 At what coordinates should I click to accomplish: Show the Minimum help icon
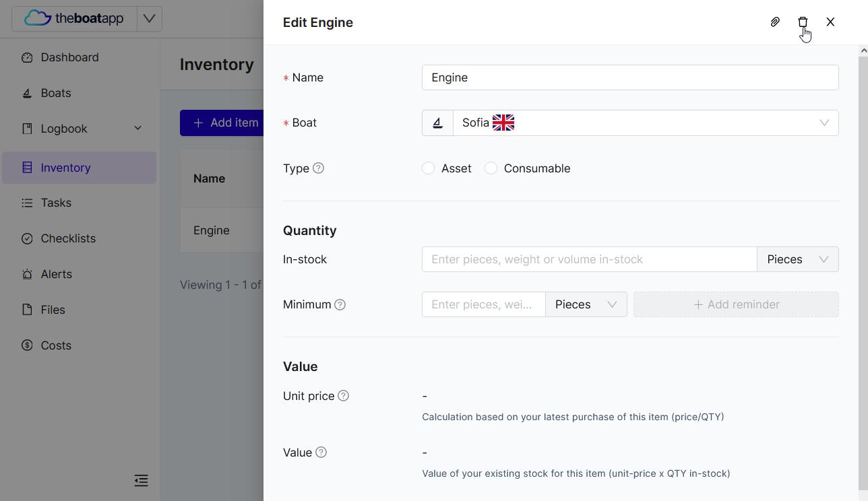point(340,304)
